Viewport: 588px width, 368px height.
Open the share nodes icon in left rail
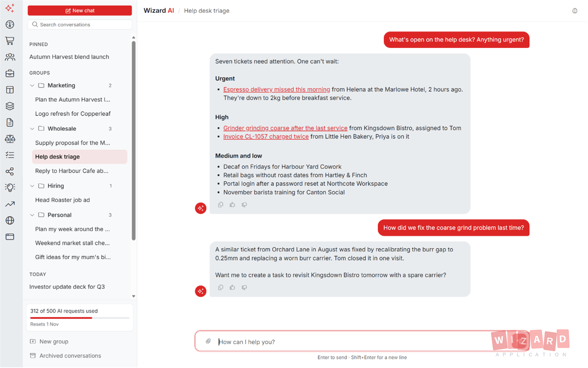[x=10, y=171]
